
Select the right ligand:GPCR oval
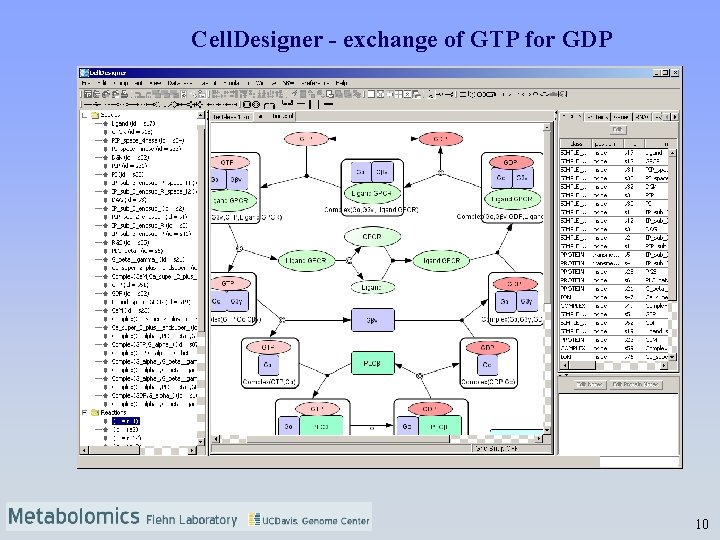[441, 261]
